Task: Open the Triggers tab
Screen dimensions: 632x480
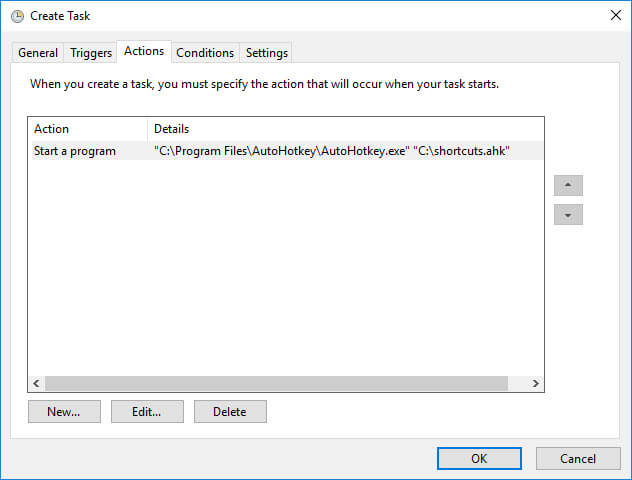Action: [91, 53]
